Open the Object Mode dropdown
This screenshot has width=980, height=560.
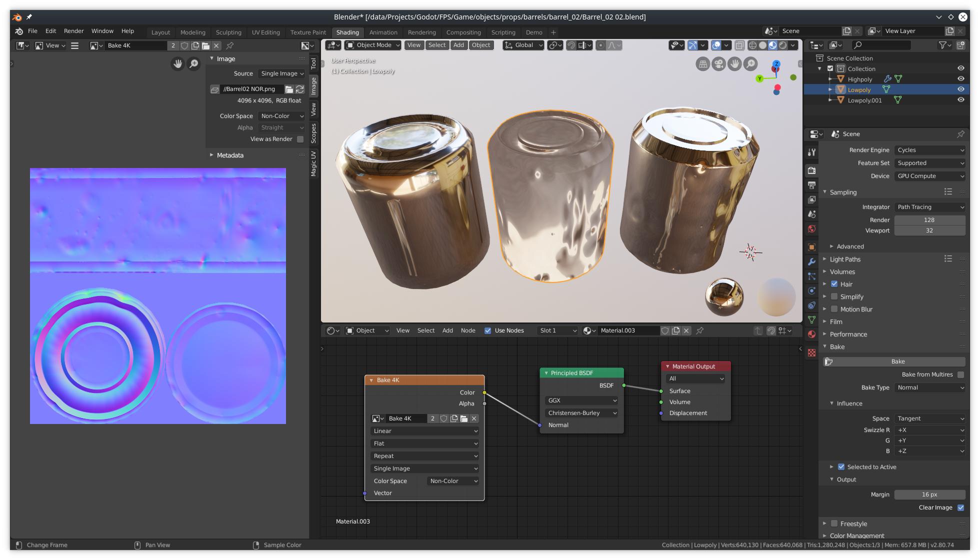(x=373, y=45)
